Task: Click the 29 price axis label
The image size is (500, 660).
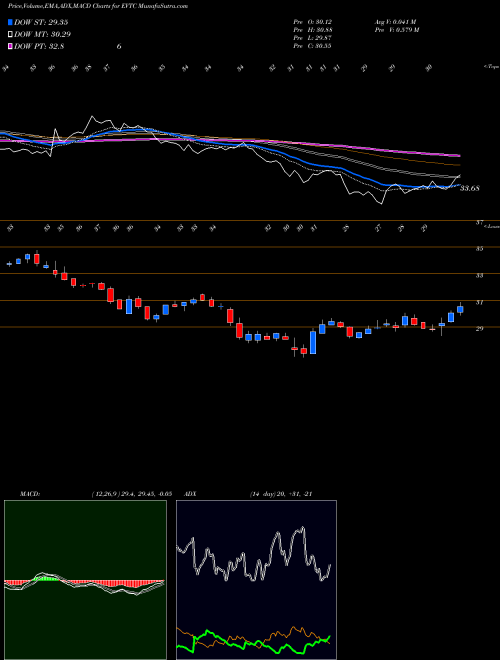Action: [x=479, y=328]
